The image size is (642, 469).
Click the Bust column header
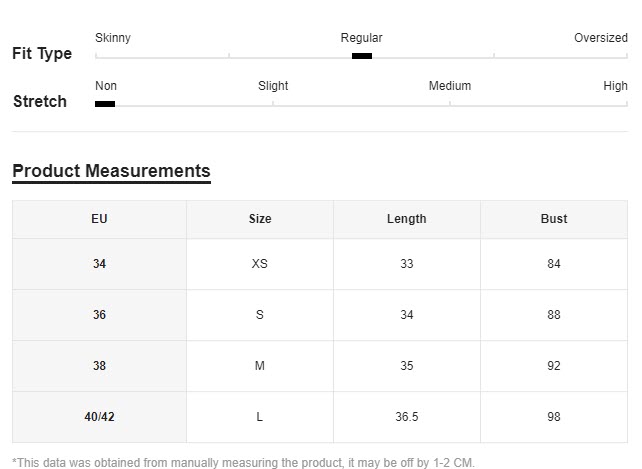554,219
